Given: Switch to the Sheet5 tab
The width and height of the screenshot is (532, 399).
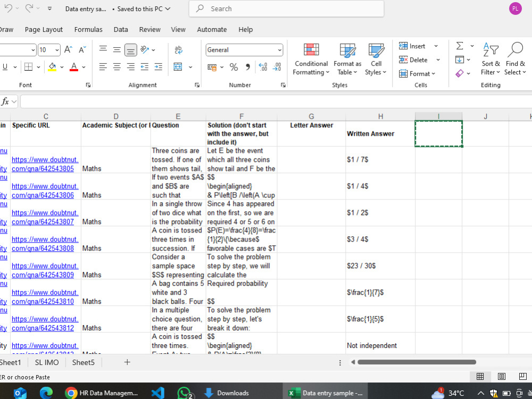Looking at the screenshot, I should 83,362.
